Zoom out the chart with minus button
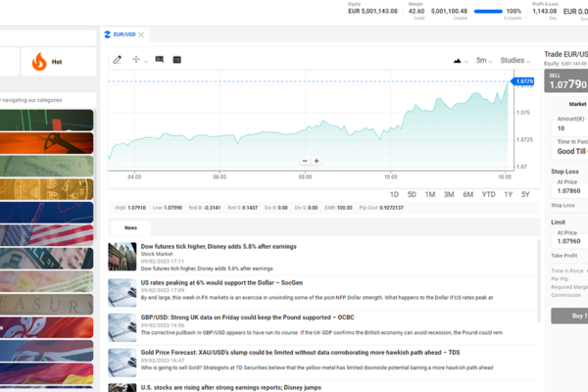Screen dimensions: 588x392 click(x=305, y=161)
